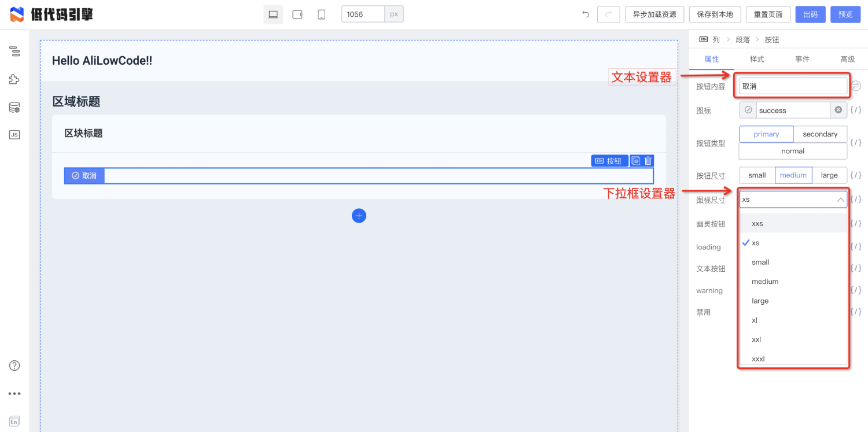Screen dimensions: 868x432
Task: Add a new block with plus icon
Action: point(359,216)
